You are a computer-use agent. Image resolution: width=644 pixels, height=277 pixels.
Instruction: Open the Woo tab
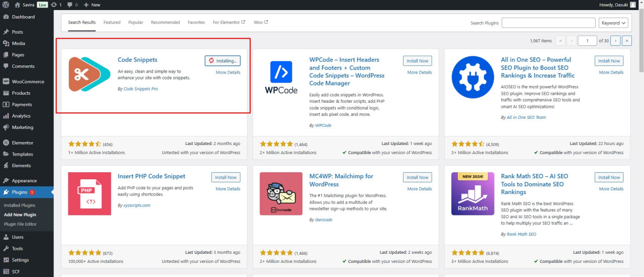[261, 22]
